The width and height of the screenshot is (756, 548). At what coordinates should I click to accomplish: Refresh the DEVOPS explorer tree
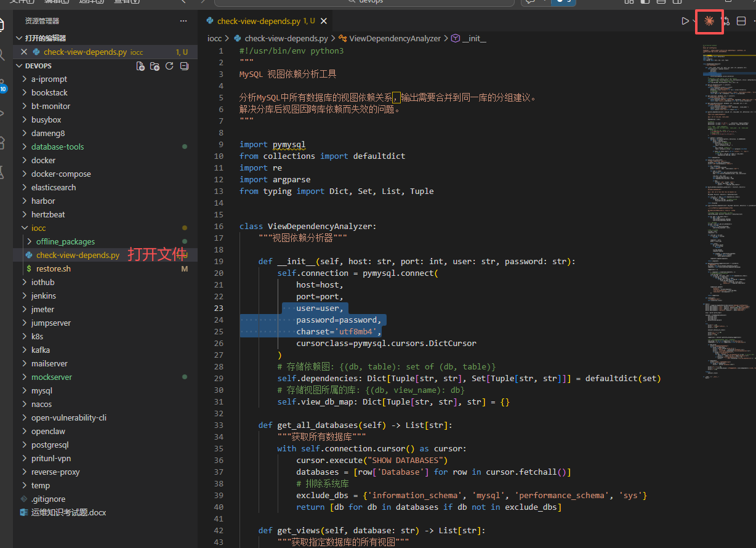[169, 66]
